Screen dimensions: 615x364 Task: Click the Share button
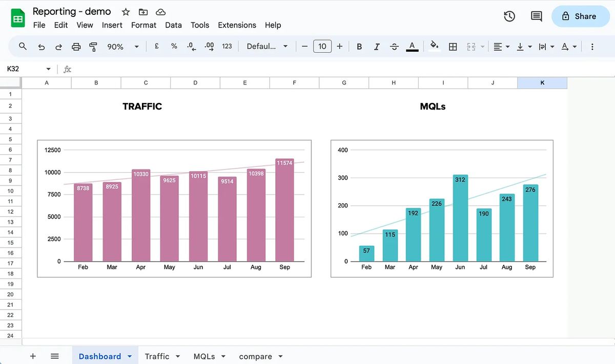(x=580, y=16)
